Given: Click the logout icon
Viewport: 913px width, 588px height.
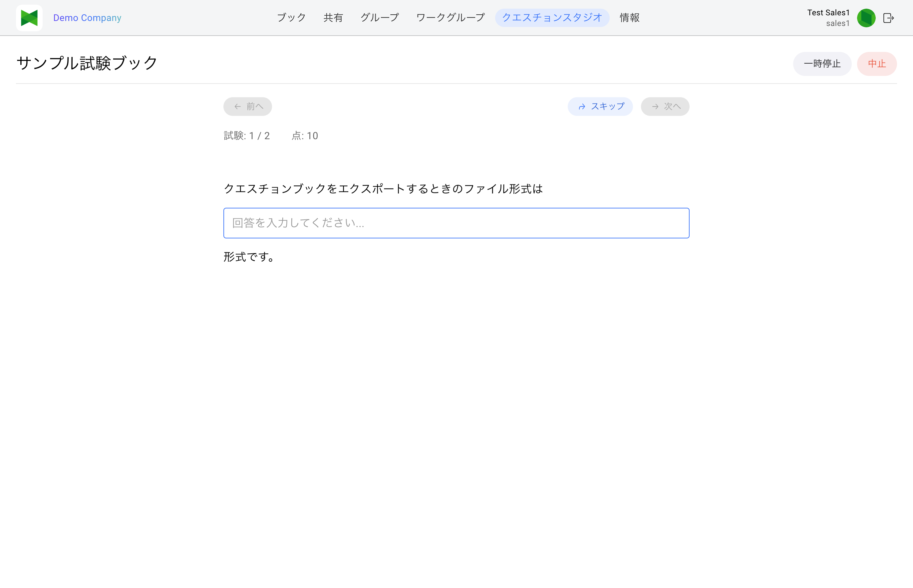Looking at the screenshot, I should coord(889,18).
